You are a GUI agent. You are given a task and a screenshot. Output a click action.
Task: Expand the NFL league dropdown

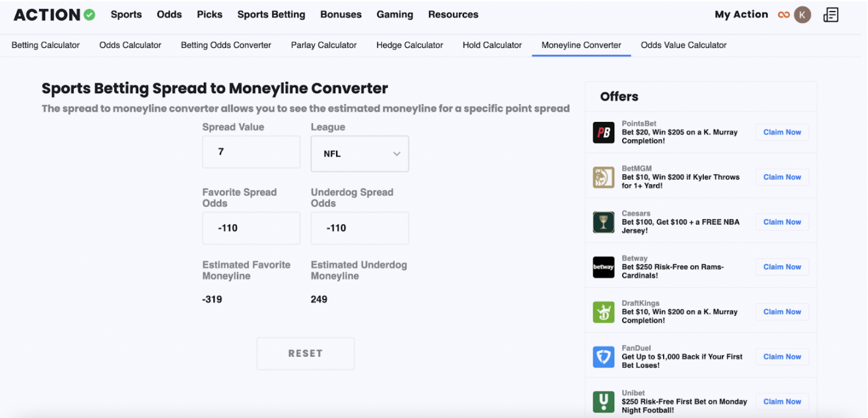pyautogui.click(x=359, y=154)
